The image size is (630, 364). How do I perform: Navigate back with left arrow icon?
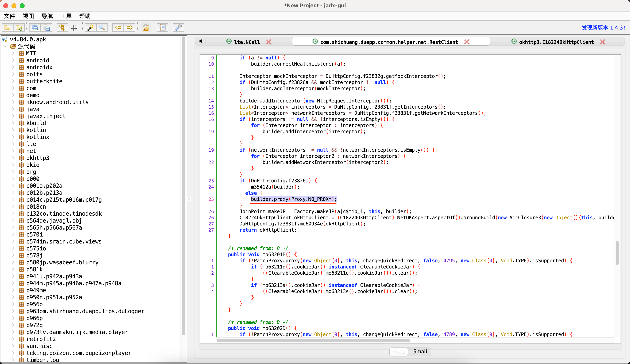point(118,27)
